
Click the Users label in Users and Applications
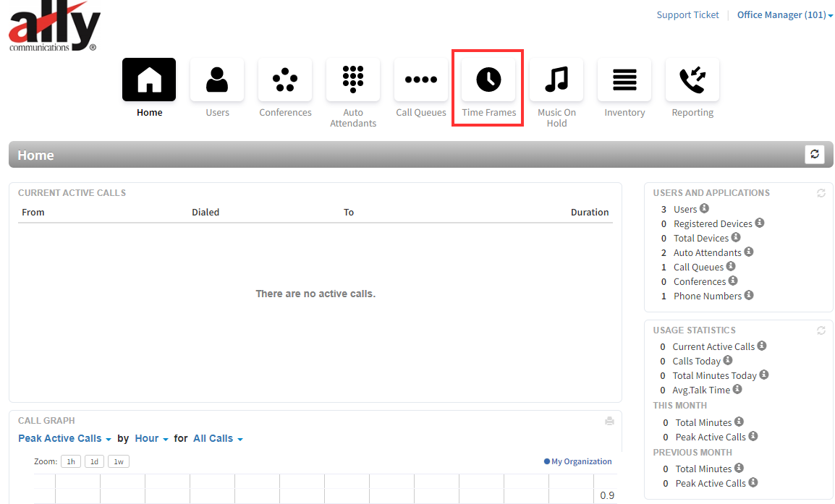pyautogui.click(x=685, y=209)
